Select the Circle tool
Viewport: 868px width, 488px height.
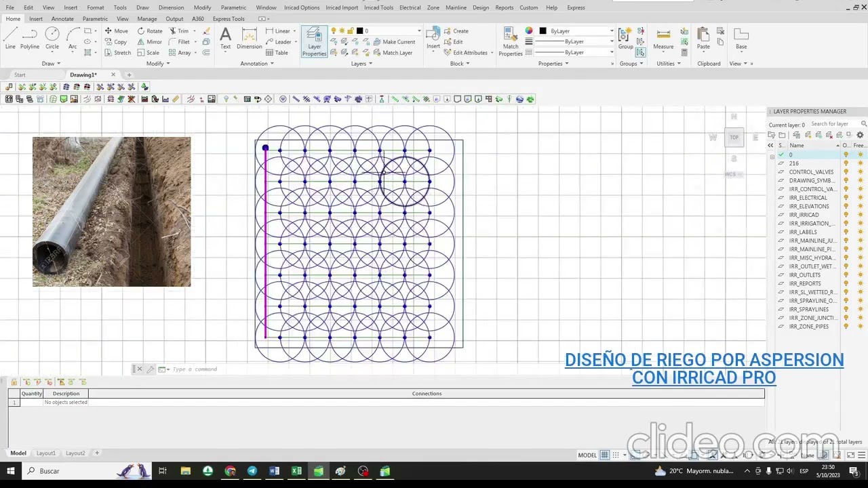[x=52, y=38]
